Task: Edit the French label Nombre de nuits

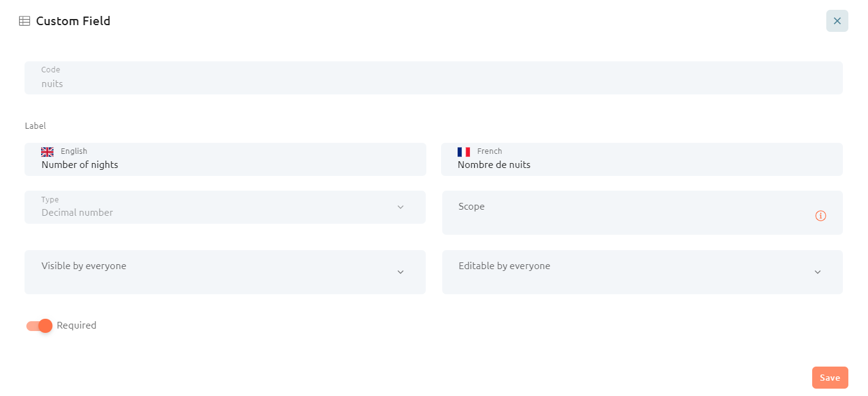Action: pos(642,159)
